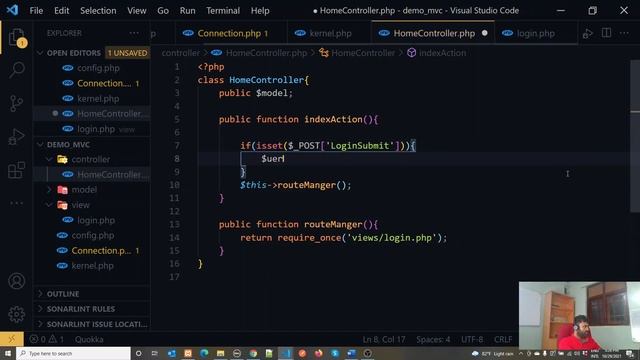
Task: Select the HomeController.php editor tab
Action: coord(433,33)
